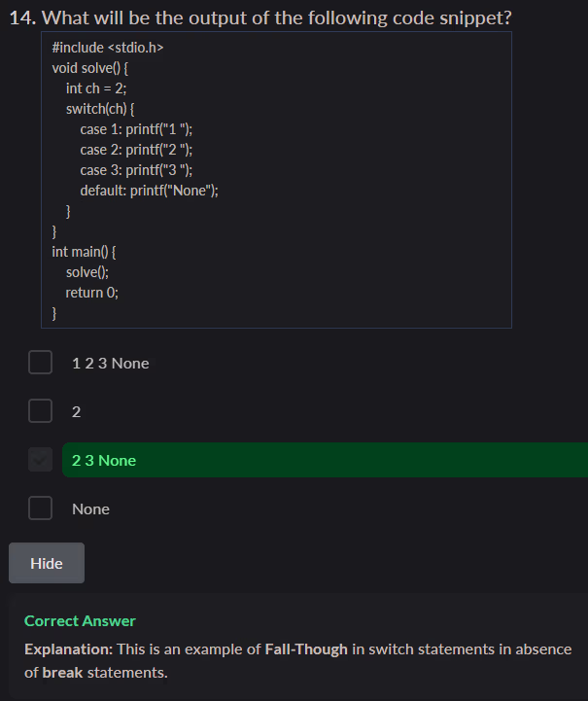
Task: Enable the checkbox for the last "None" option
Action: click(40, 508)
